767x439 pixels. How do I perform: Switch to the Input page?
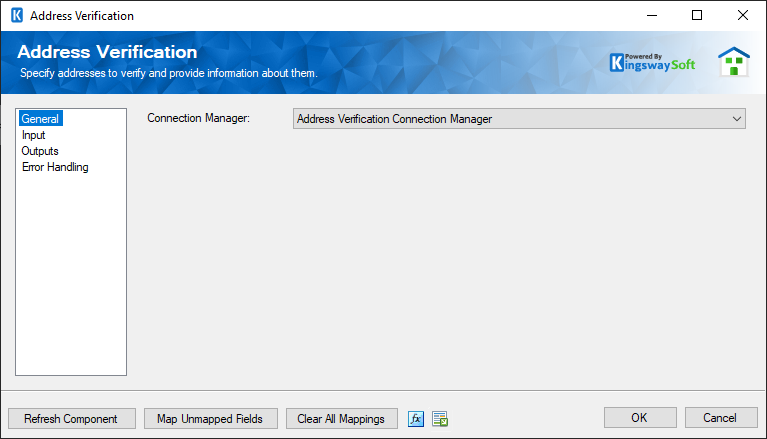click(x=33, y=135)
